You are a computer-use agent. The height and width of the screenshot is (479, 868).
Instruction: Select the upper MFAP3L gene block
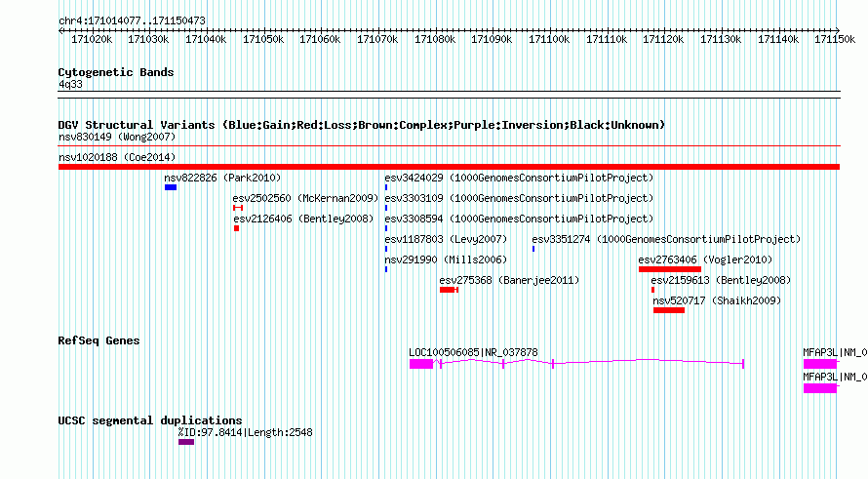tap(820, 364)
